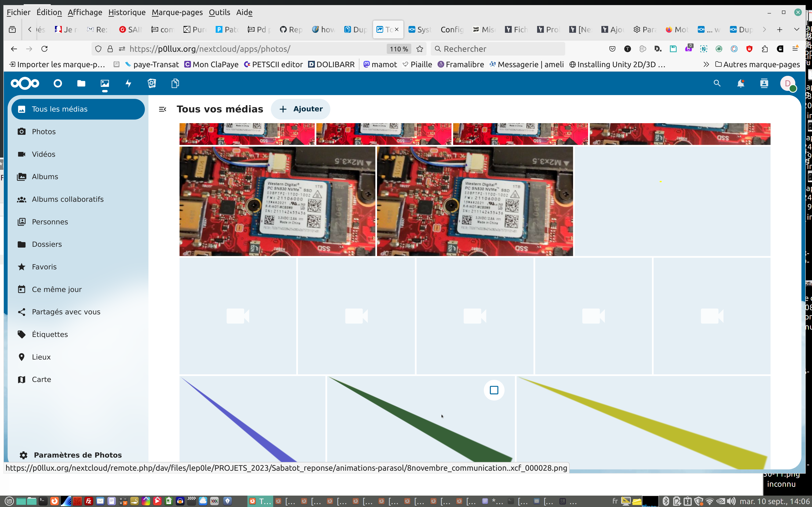The width and height of the screenshot is (812, 507).
Task: Go to the Albums collaboratifs section
Action: pyautogui.click(x=67, y=199)
